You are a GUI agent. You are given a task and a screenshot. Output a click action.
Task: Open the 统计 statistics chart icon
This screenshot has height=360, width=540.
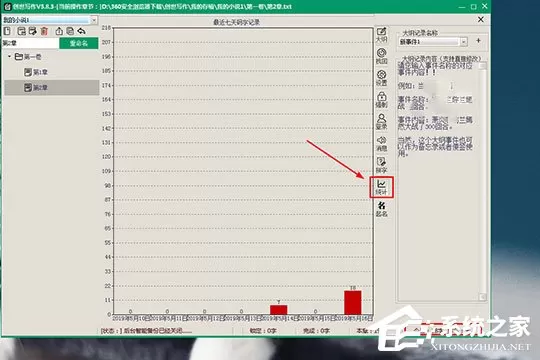click(x=381, y=187)
